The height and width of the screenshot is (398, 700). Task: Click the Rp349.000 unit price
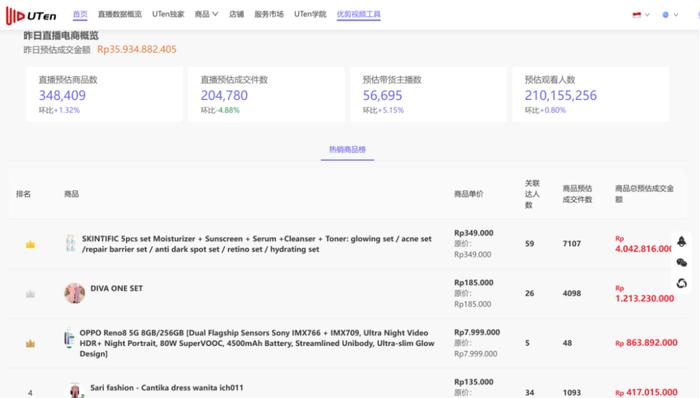[474, 233]
